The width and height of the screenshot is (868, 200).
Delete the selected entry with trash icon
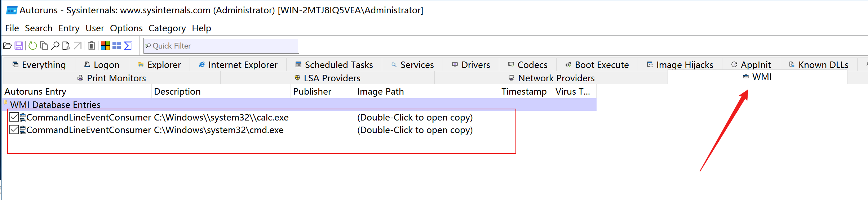tap(92, 46)
